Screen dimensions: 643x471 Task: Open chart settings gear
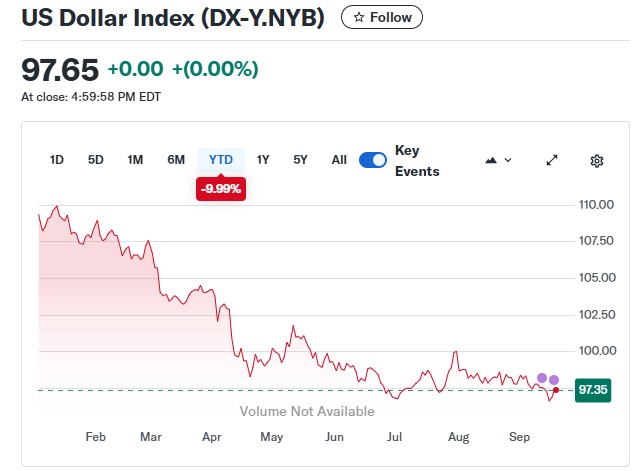pyautogui.click(x=597, y=160)
